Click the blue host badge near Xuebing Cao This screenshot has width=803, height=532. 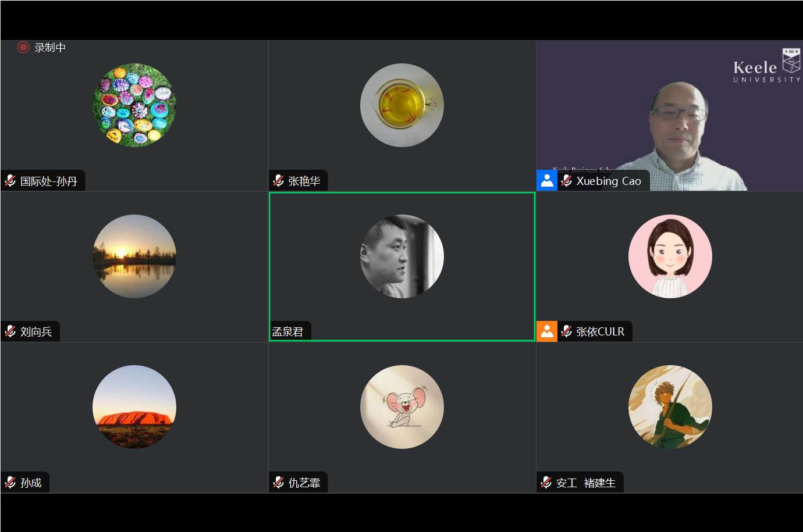pos(547,181)
